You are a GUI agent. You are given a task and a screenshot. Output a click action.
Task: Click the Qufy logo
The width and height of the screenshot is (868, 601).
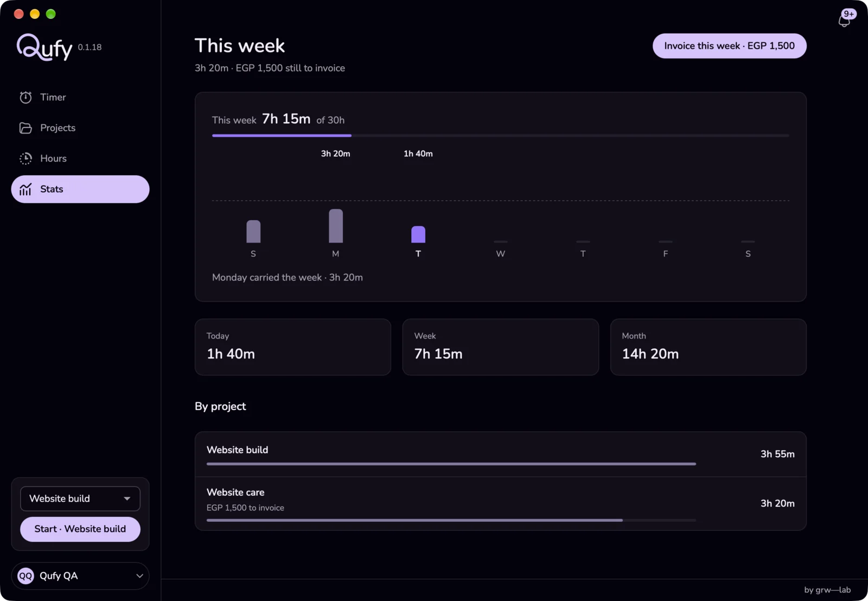tap(44, 47)
